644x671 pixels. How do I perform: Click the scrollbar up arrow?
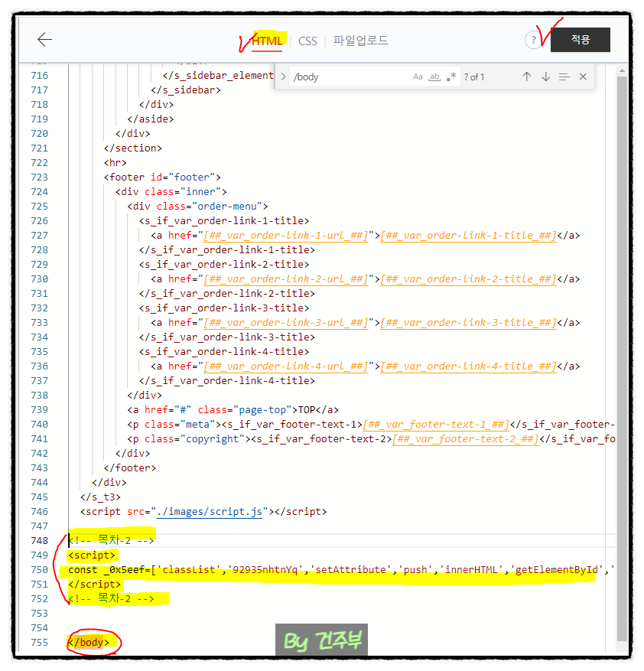tap(622, 70)
